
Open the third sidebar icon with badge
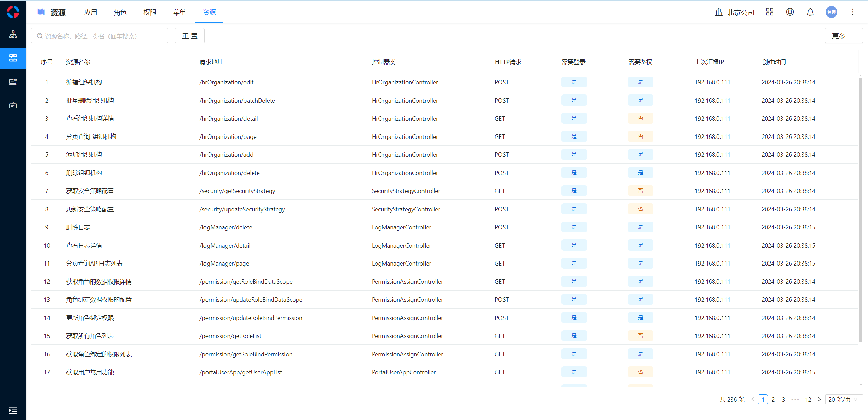(13, 82)
